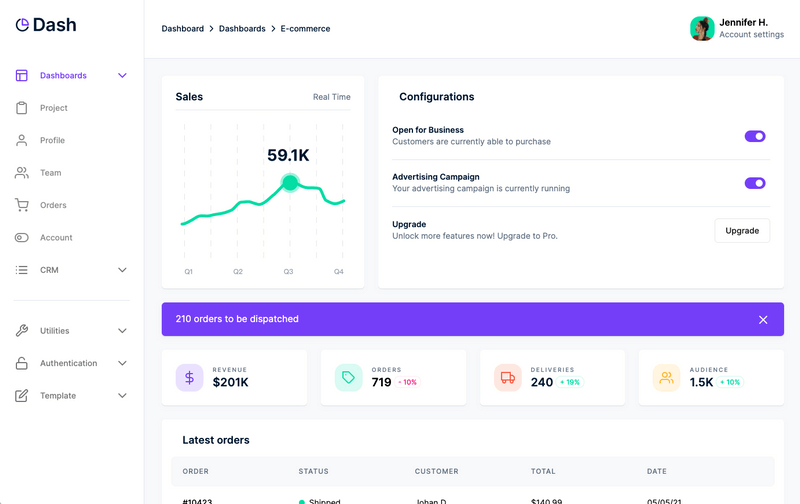The width and height of the screenshot is (800, 504).
Task: Click the Q4 axis label
Action: pyautogui.click(x=339, y=271)
